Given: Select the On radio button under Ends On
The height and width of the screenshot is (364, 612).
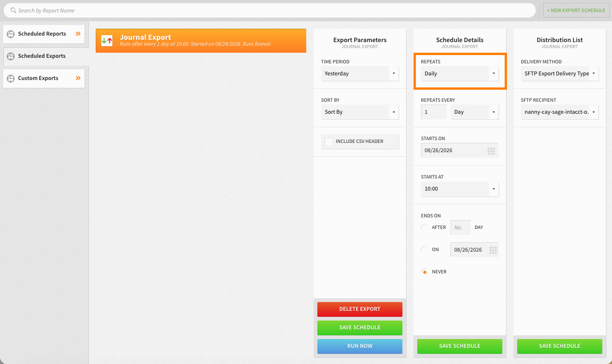Looking at the screenshot, I should click(x=425, y=250).
